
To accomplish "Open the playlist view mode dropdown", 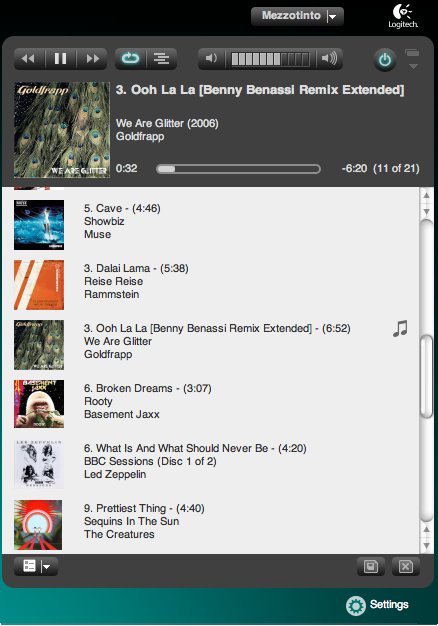I will 36,566.
